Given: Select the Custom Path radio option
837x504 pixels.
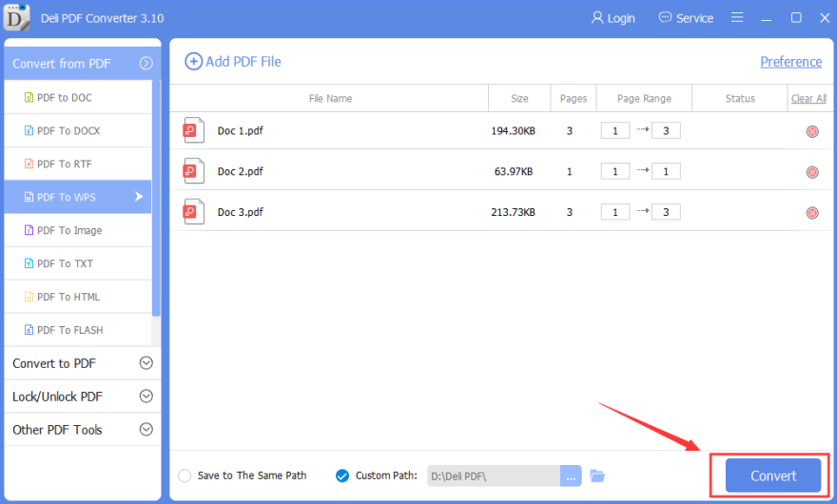Looking at the screenshot, I should click(x=342, y=475).
